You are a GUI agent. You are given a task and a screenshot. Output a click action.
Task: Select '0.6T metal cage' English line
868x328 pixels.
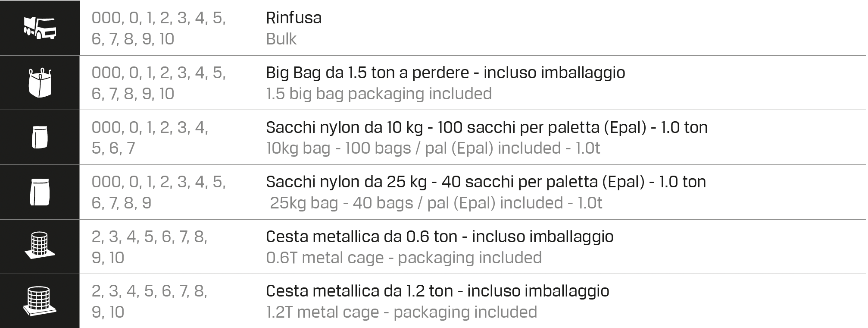tap(403, 258)
